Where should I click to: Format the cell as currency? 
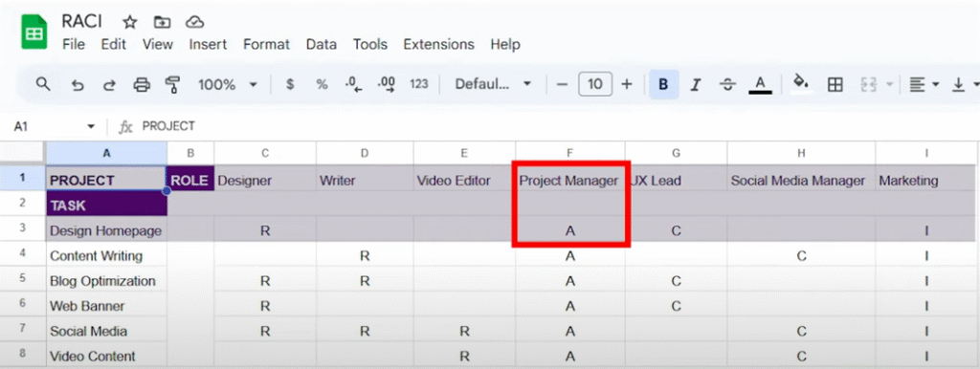click(290, 84)
